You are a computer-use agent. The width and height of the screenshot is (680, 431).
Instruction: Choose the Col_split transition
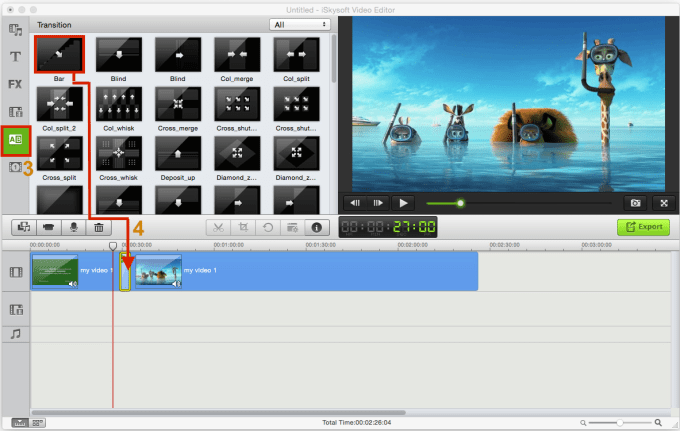click(296, 55)
